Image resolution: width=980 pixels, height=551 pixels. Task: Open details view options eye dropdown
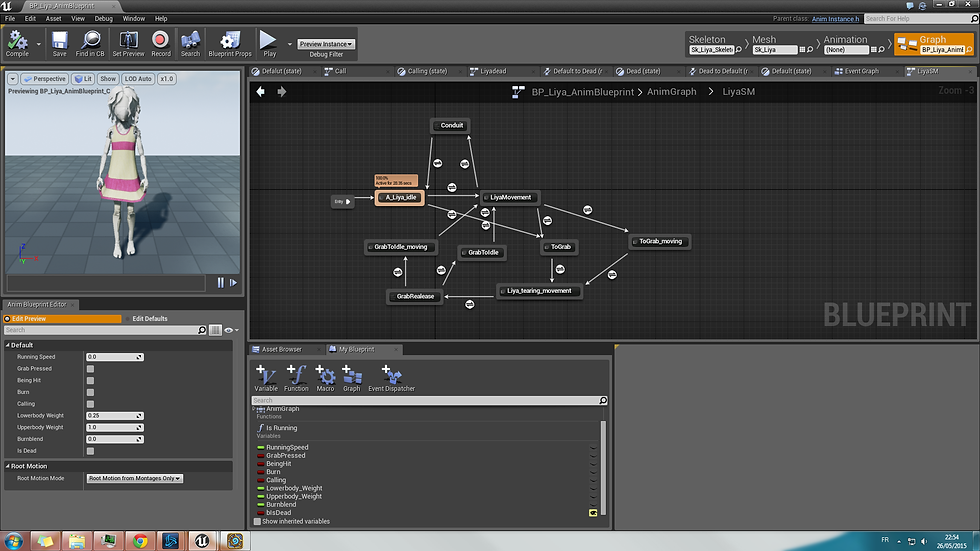(x=231, y=330)
